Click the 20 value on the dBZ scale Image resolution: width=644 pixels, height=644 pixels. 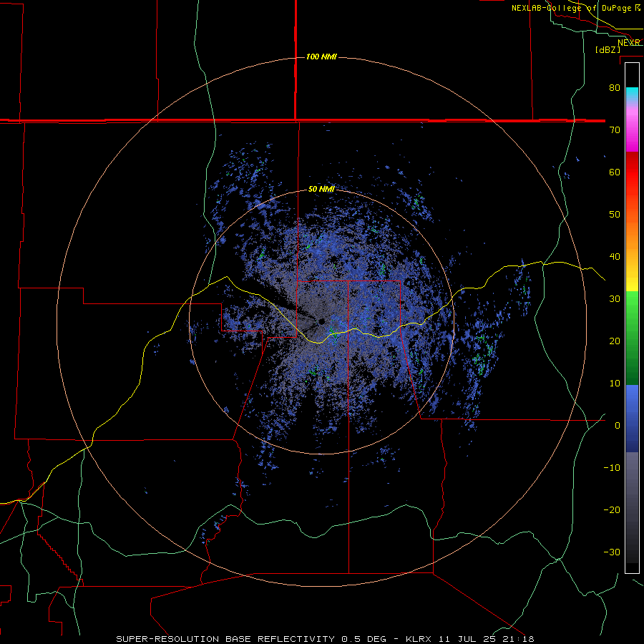click(615, 341)
